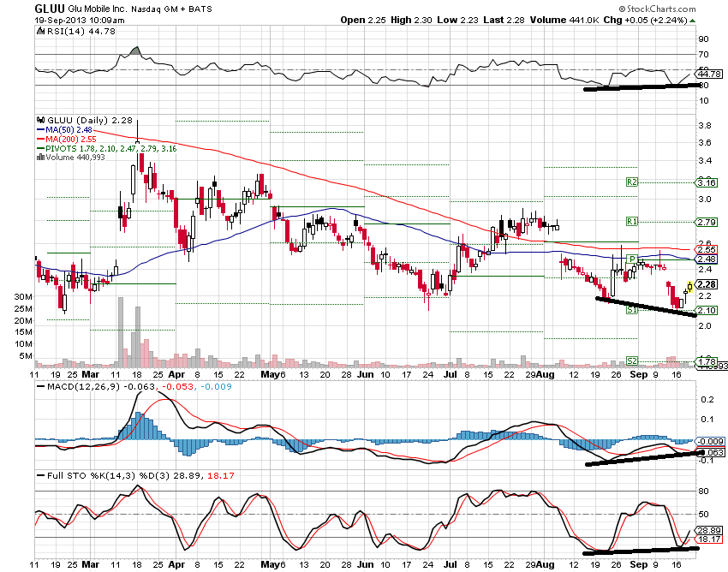The image size is (728, 572).
Task: Select the "MA(200) 2.55" legend entry
Action: click(x=71, y=140)
